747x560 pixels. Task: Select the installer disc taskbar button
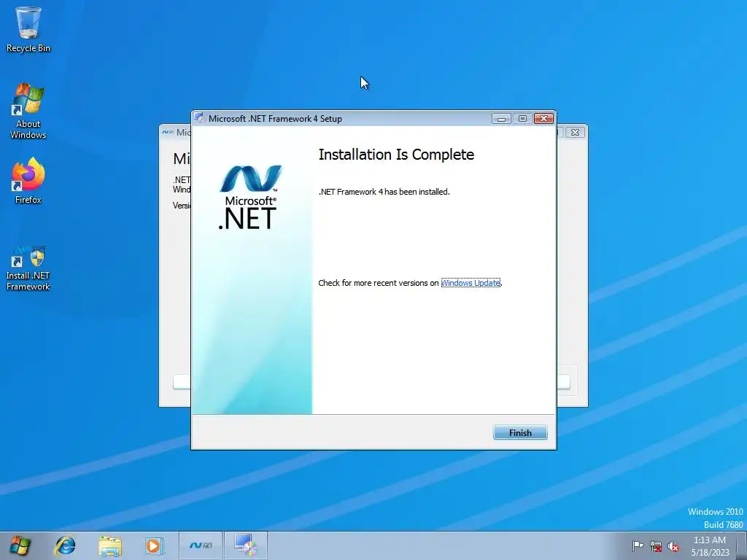click(246, 545)
